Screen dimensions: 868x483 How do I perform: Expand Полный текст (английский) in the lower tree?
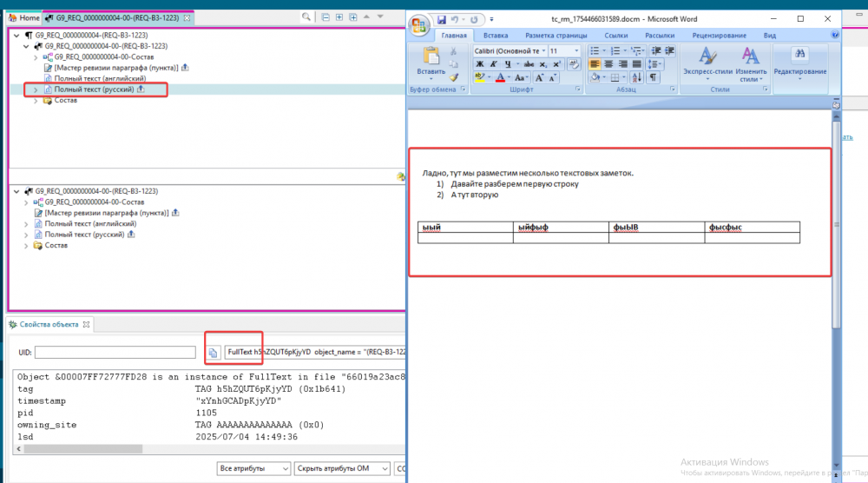[x=26, y=224]
